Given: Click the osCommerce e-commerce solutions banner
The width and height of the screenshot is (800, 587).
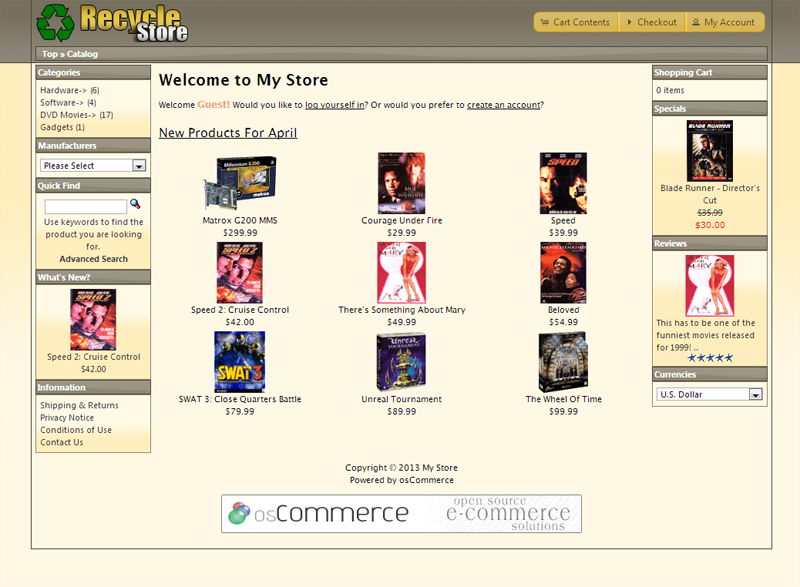Looking at the screenshot, I should pos(401,514).
